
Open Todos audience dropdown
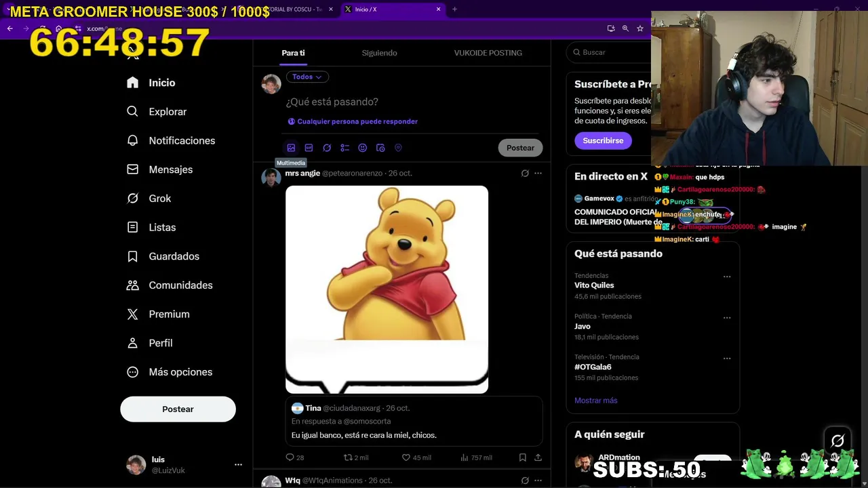coord(307,77)
